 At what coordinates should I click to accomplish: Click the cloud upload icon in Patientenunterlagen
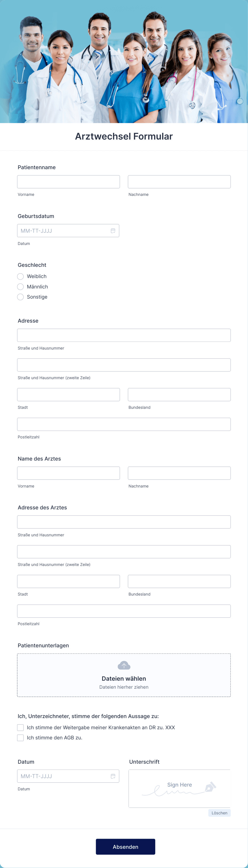tap(124, 665)
